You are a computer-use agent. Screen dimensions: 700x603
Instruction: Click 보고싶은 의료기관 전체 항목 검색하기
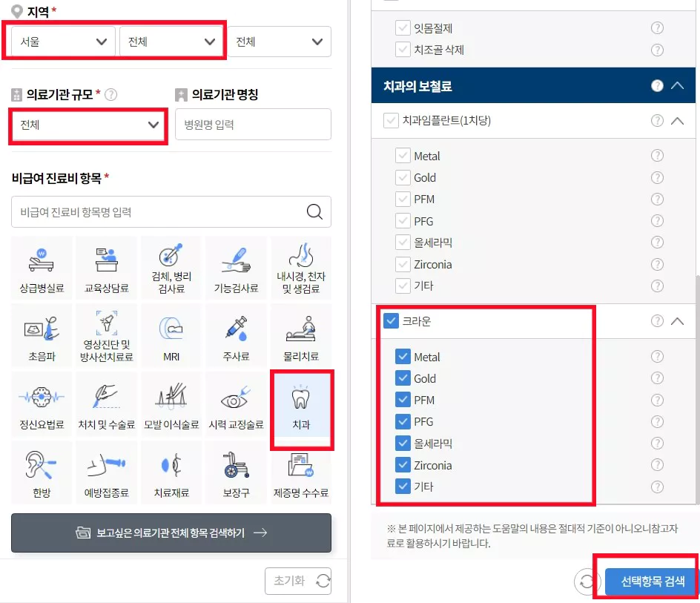coord(171,532)
